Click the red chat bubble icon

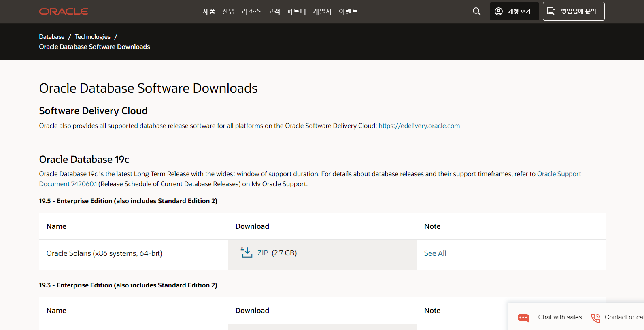[523, 318]
